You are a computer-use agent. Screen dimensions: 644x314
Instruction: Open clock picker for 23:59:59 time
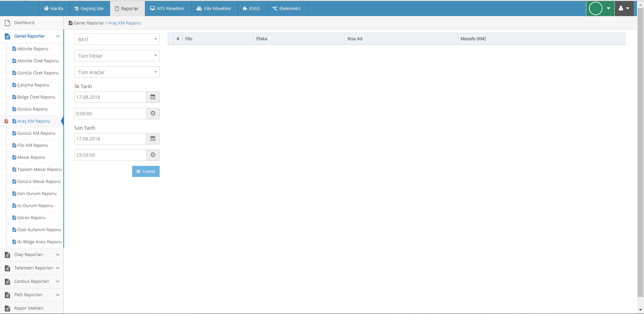click(153, 155)
